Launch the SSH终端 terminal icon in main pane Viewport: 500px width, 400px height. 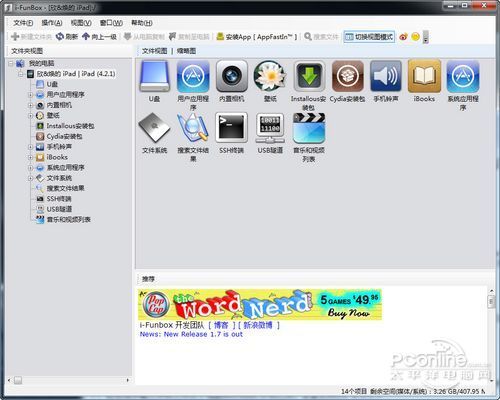[232, 128]
